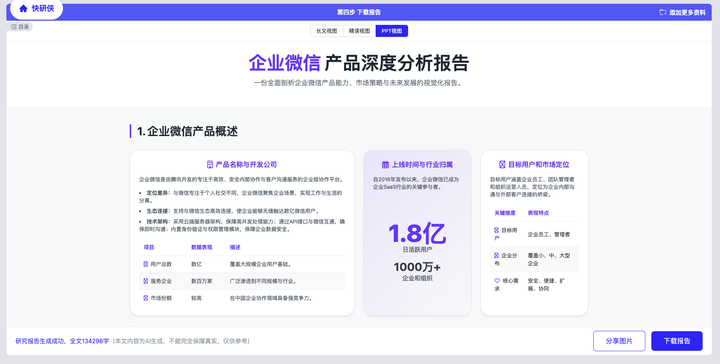Select the PPT视图 tab
720x364 pixels.
pyautogui.click(x=392, y=31)
